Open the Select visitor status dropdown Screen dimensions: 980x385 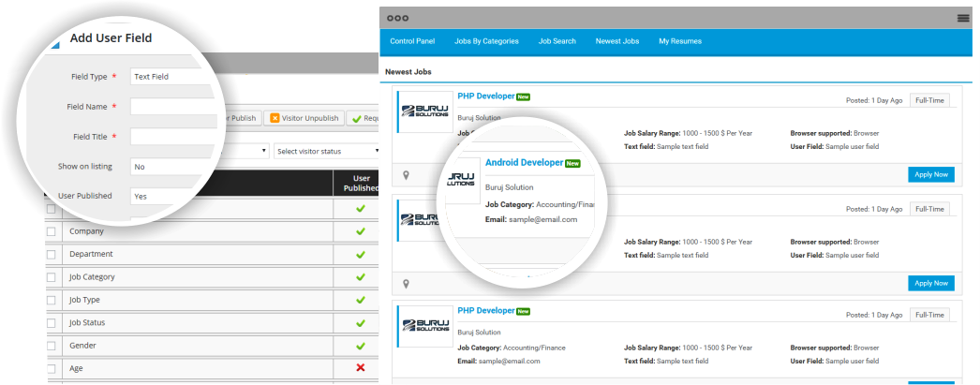(328, 151)
